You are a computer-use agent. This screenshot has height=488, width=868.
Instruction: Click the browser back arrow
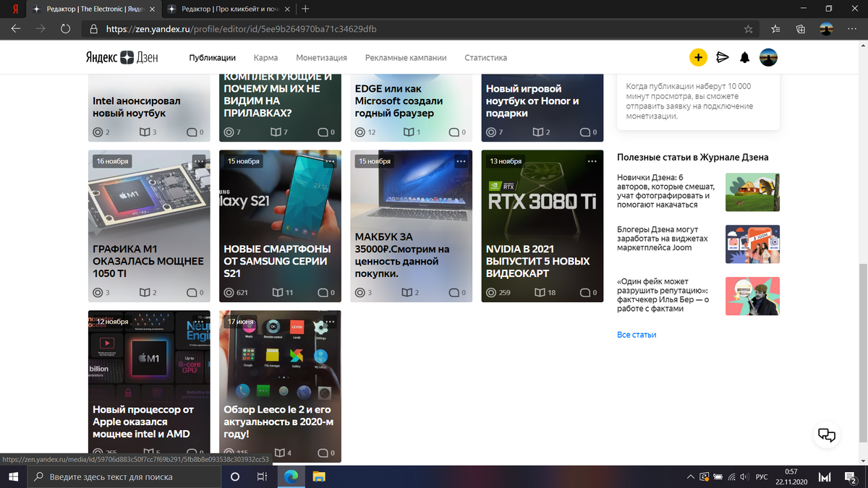(16, 29)
